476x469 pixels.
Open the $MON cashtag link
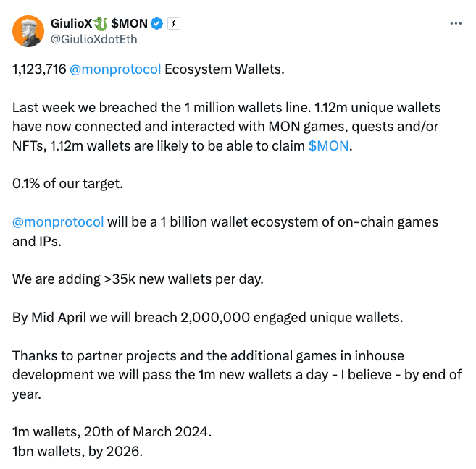(328, 145)
